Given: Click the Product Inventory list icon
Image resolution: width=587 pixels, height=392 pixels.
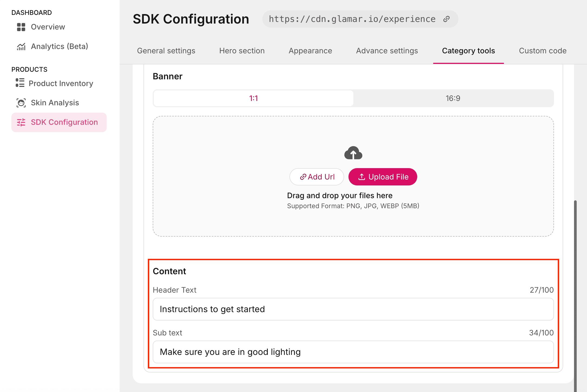Looking at the screenshot, I should pyautogui.click(x=20, y=83).
